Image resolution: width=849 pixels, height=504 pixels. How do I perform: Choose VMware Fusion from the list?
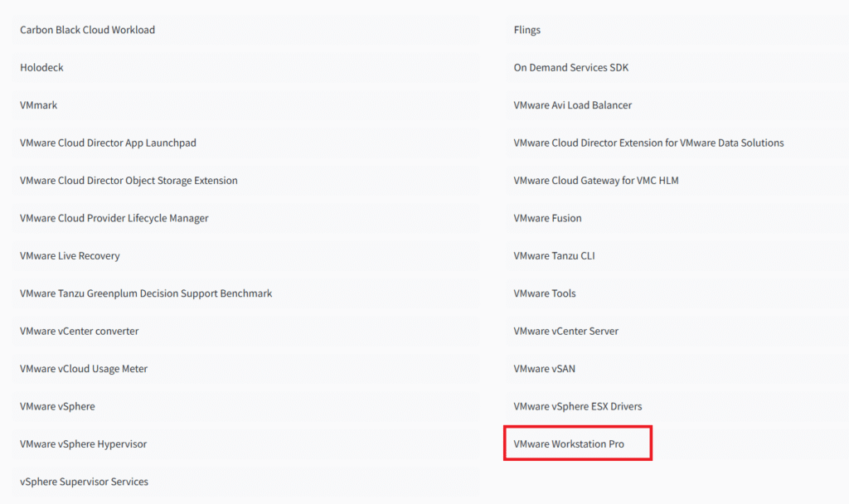tap(547, 218)
